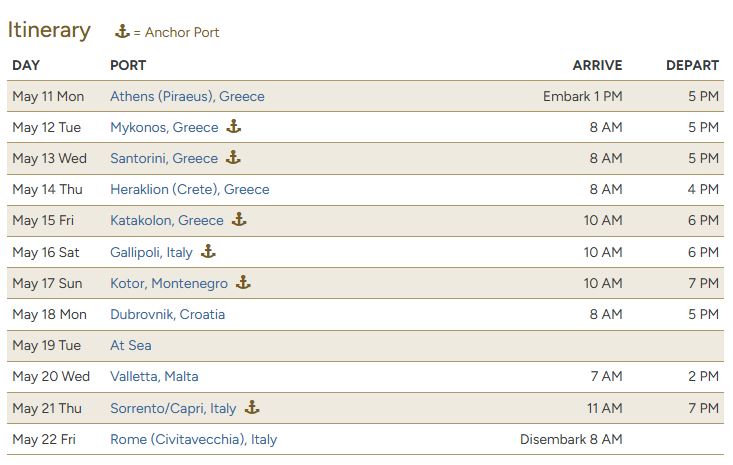Click the At Sea link
The image size is (733, 465).
[131, 346]
